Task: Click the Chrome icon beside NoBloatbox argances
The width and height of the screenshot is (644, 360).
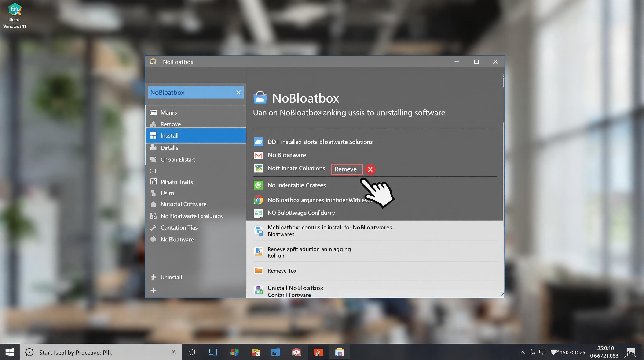Action: [258, 200]
